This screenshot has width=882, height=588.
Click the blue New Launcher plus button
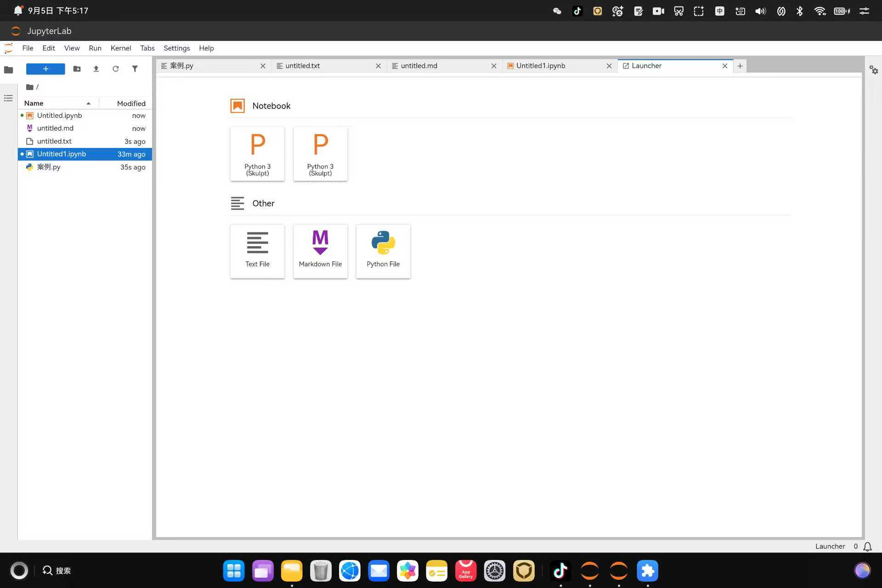pos(45,69)
